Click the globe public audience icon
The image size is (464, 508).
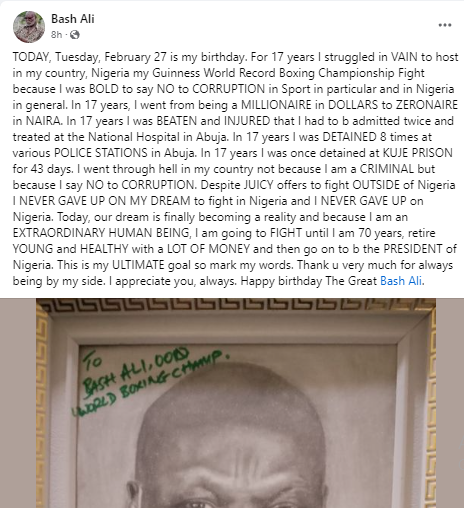tap(75, 35)
